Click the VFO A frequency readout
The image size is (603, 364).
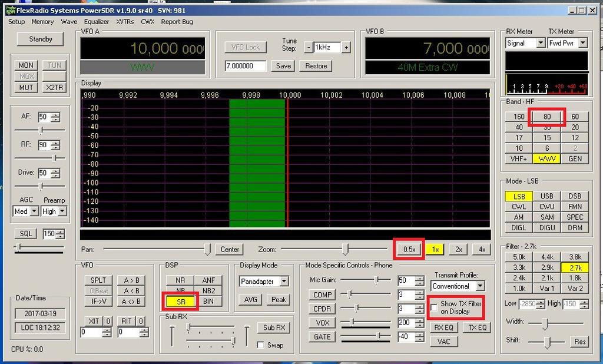[143, 48]
